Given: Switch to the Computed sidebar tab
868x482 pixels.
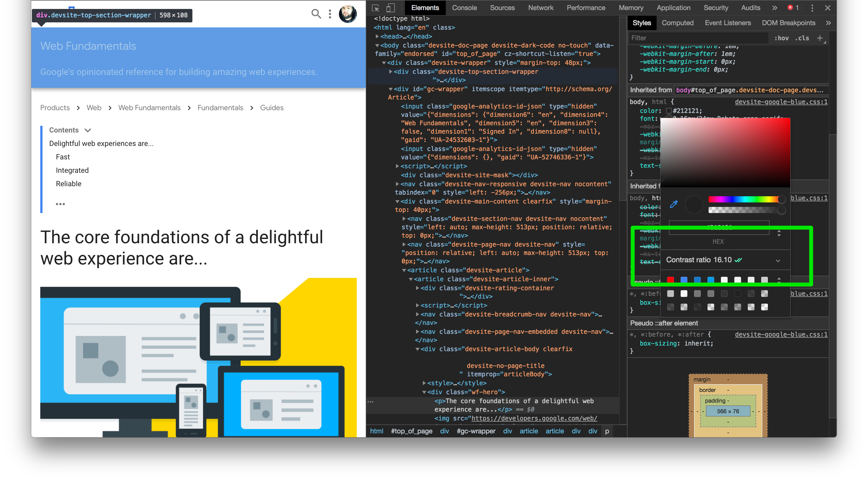Looking at the screenshot, I should (677, 23).
